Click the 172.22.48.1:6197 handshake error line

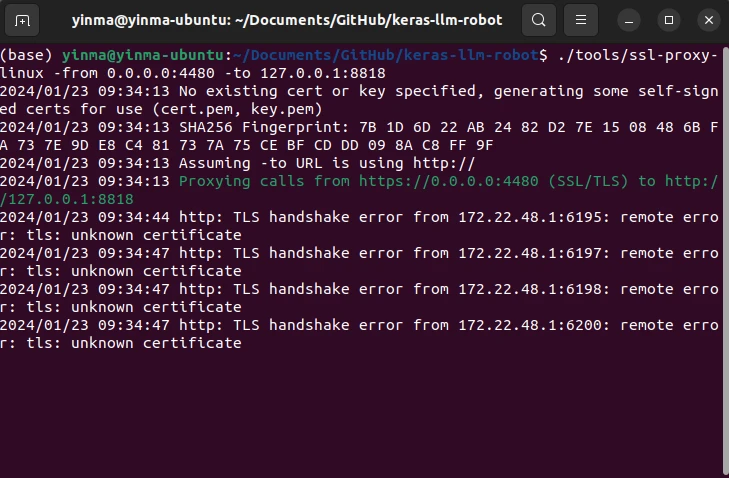coord(359,262)
